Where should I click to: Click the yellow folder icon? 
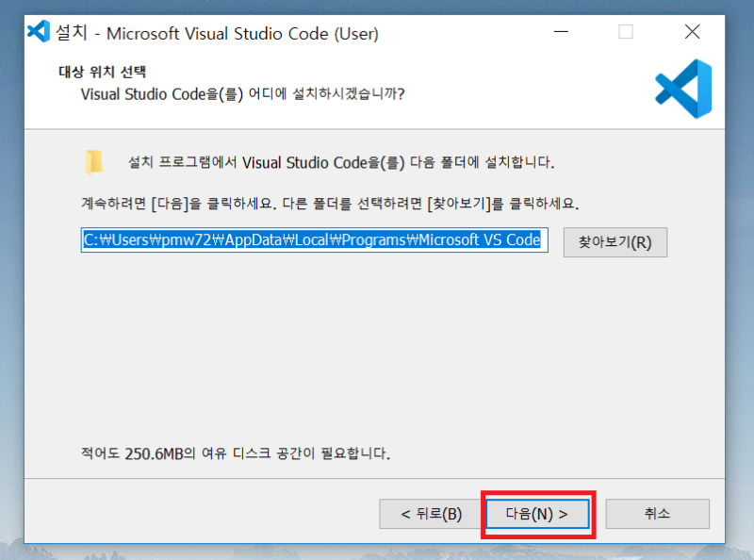click(93, 162)
